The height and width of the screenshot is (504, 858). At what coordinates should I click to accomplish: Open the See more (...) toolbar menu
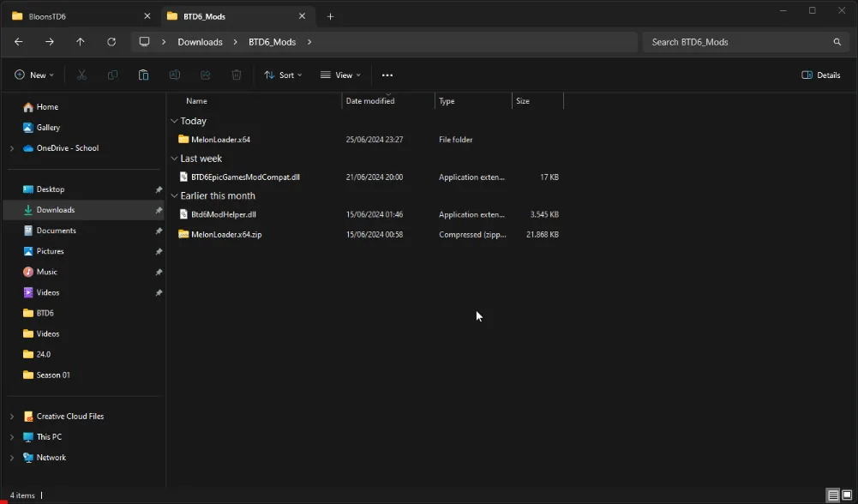(x=387, y=75)
